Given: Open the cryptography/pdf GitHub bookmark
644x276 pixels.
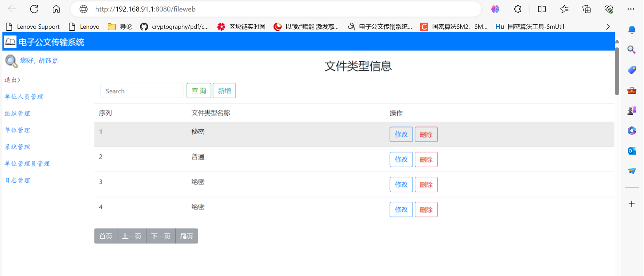Looking at the screenshot, I should click(174, 26).
